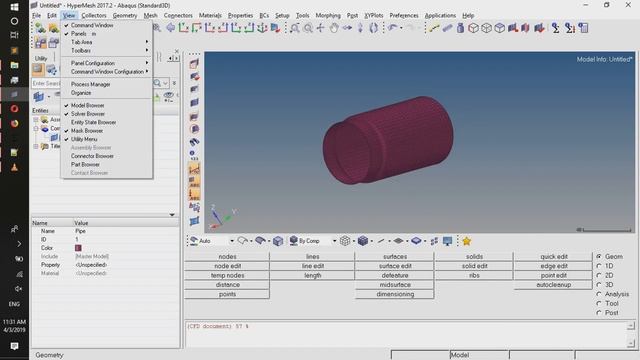Open the Materials menu
Image resolution: width=640 pixels, height=360 pixels.
coord(210,16)
